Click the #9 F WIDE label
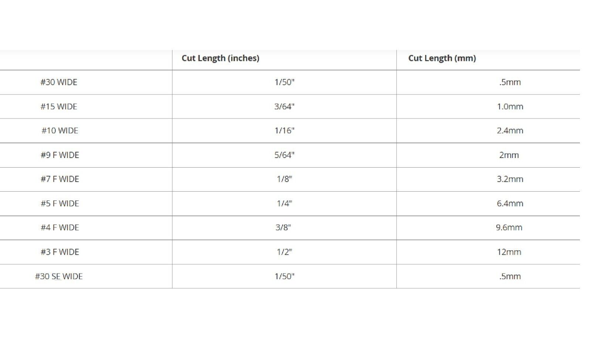Image resolution: width=591 pixels, height=364 pixels. [x=60, y=155]
